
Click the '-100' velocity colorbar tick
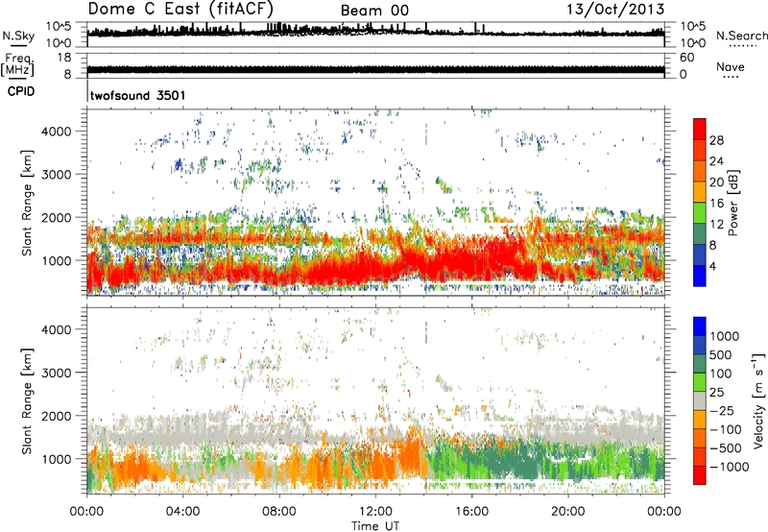726,429
